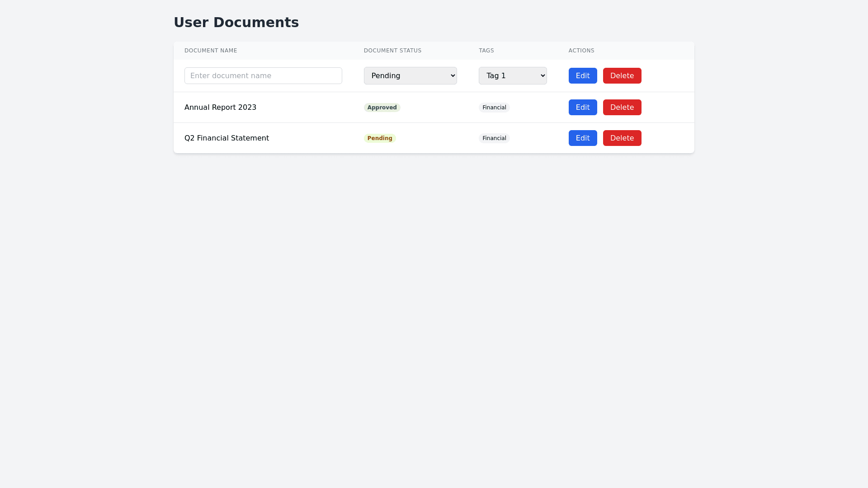This screenshot has width=868, height=488.
Task: Edit the Annual Report 2023 document
Action: coord(582,107)
